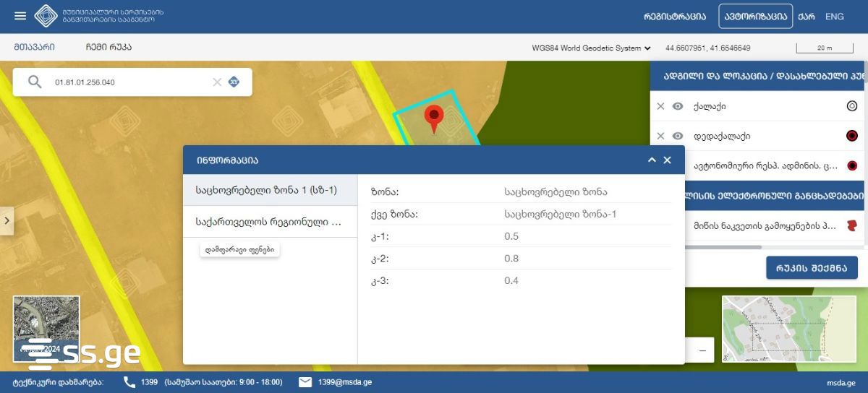Remove the ქალაქი layer with X

[x=660, y=106]
